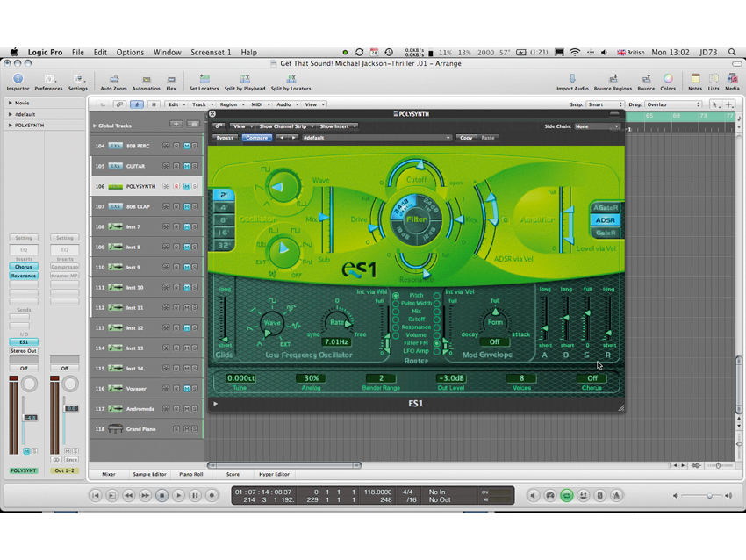
Task: Click the Split by Playhead icon
Action: [245, 79]
